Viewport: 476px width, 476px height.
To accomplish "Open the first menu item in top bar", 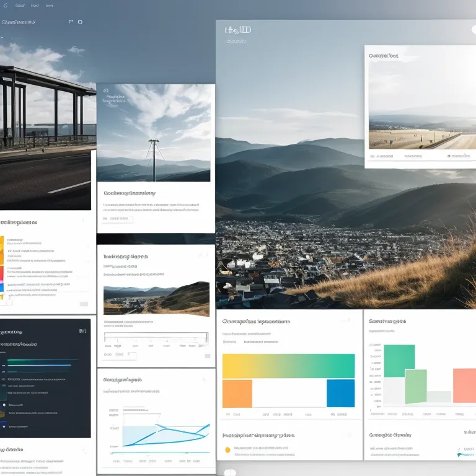I will point(20,6).
